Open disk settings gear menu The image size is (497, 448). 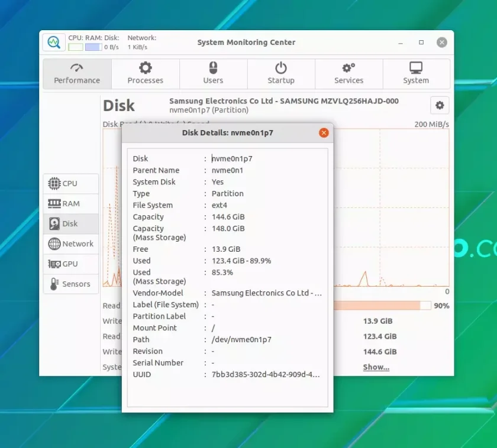439,105
